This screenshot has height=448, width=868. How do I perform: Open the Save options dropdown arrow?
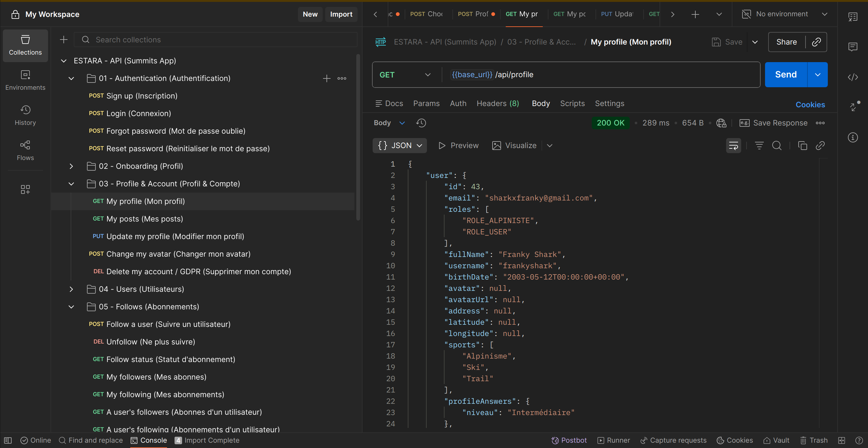(x=755, y=42)
